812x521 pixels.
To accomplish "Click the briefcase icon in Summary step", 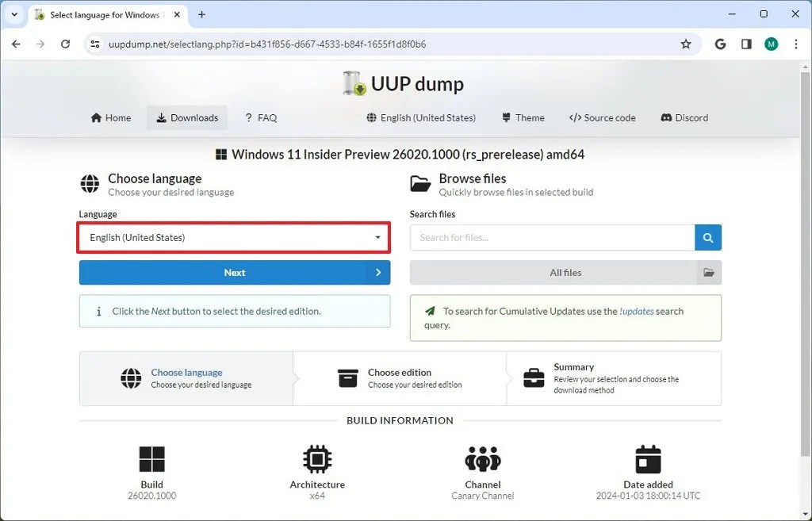I will [x=534, y=378].
